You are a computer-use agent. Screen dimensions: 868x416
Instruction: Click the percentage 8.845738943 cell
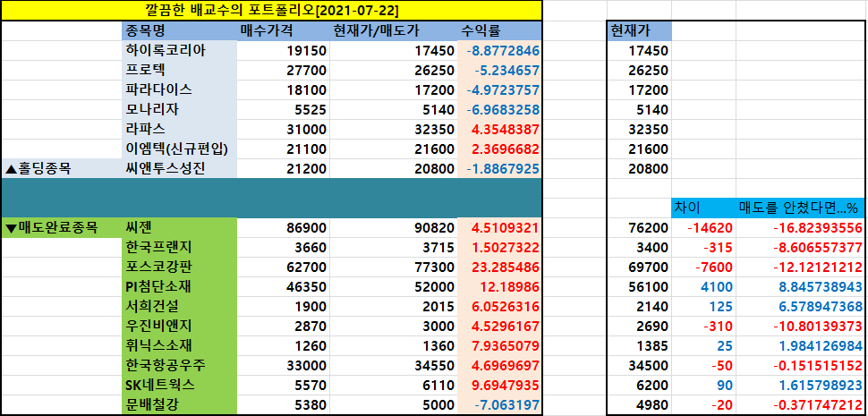(x=801, y=286)
